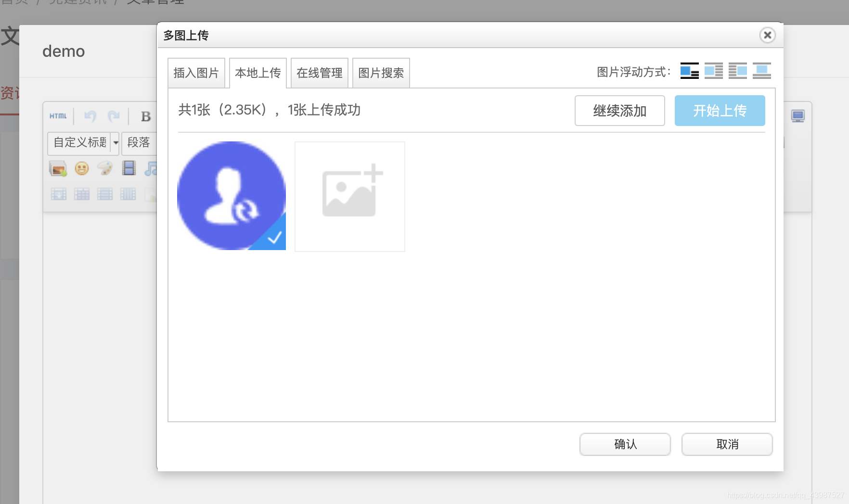The width and height of the screenshot is (849, 504).
Task: Click the 开始上传 button
Action: pos(720,111)
